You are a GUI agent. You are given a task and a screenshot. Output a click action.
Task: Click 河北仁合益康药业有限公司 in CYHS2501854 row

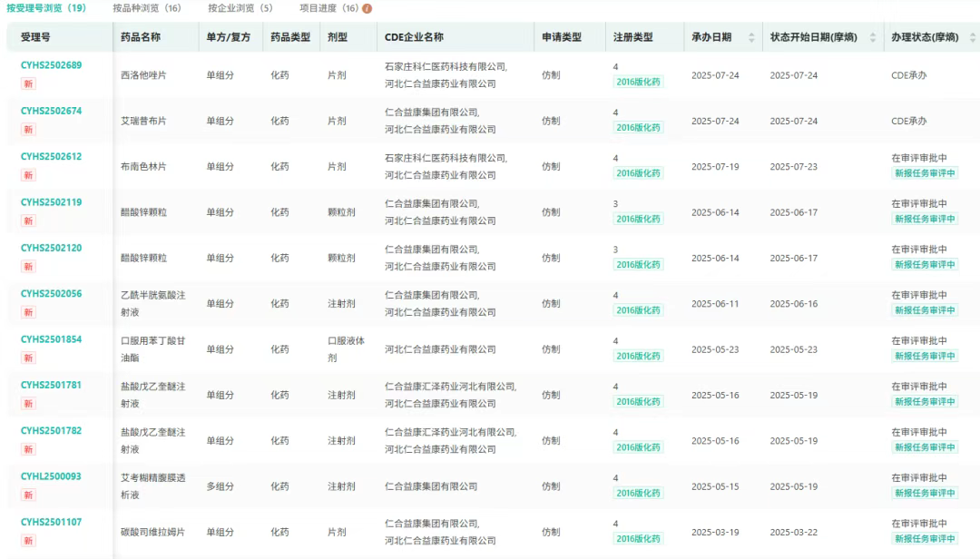coord(440,349)
